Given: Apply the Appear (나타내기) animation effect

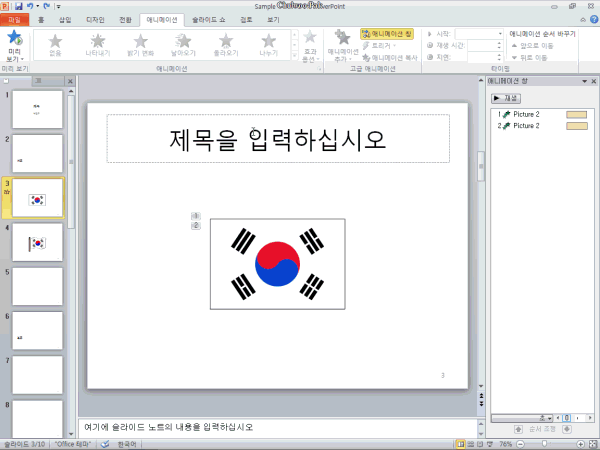Looking at the screenshot, I should (x=98, y=45).
